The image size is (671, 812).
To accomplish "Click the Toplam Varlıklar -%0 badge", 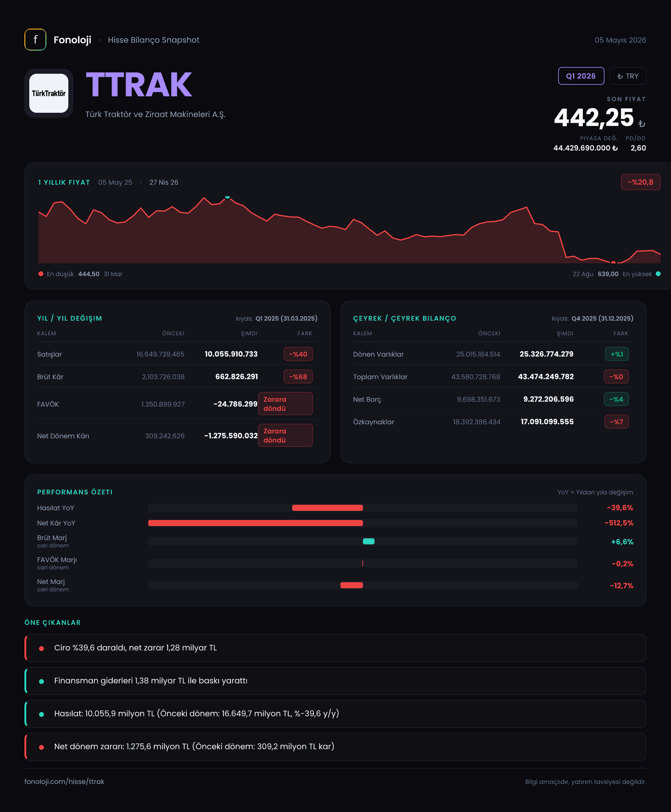I will [x=616, y=377].
